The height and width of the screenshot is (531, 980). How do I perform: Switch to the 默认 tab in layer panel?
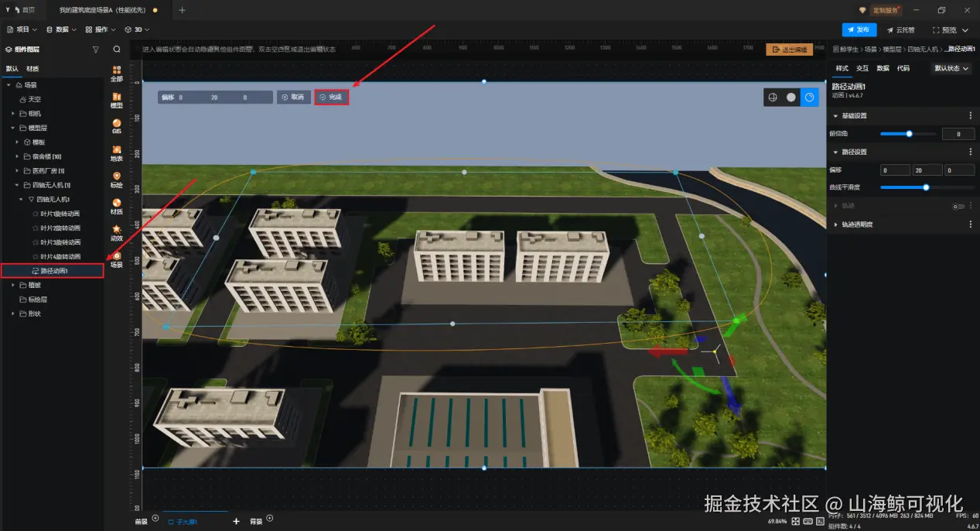(12, 68)
